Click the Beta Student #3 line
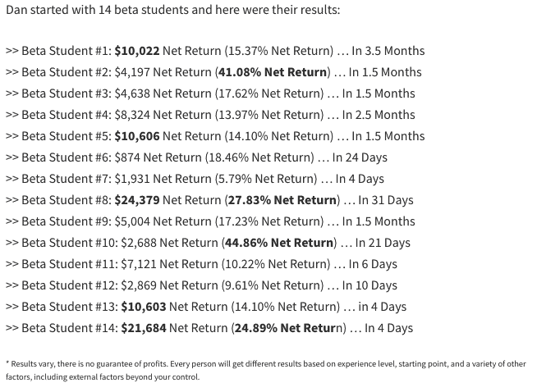Viewport: 537px width, 392px height. click(210, 93)
